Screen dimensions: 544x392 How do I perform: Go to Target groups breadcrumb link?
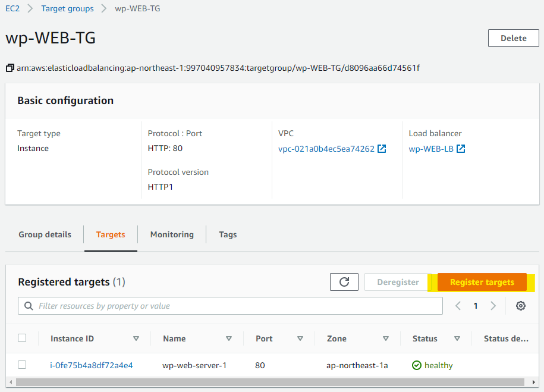(67, 9)
